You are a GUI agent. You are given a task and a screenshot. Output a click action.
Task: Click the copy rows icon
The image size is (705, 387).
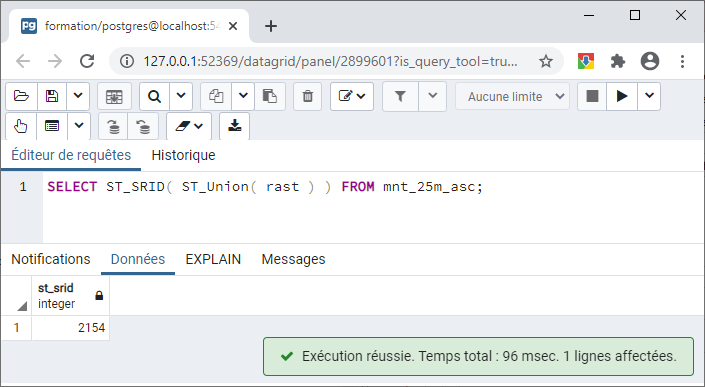216,96
